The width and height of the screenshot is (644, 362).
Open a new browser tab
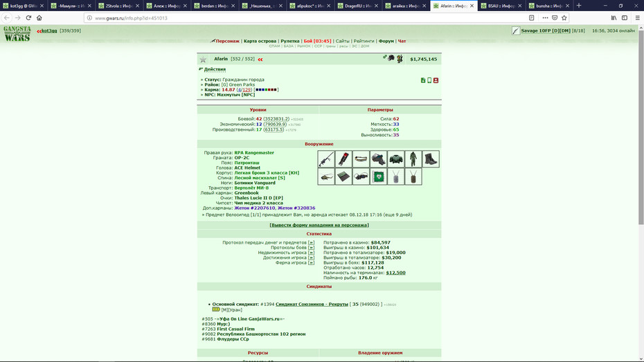click(579, 6)
